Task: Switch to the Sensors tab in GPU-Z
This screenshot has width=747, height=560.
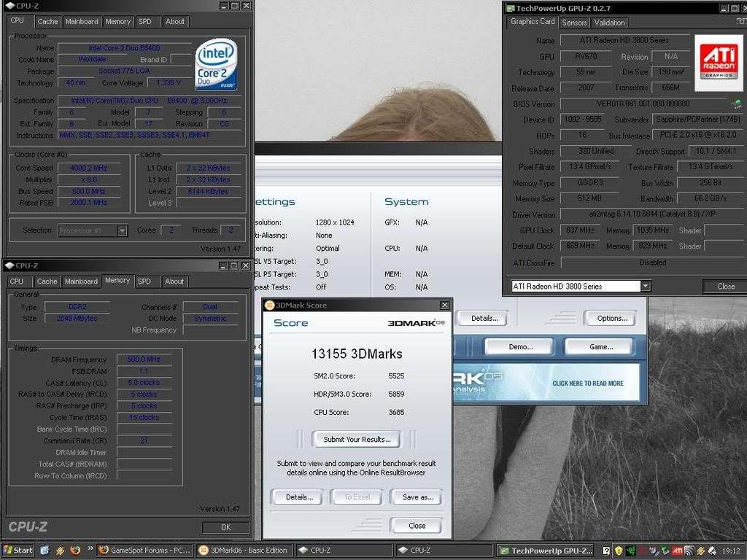Action: click(575, 23)
